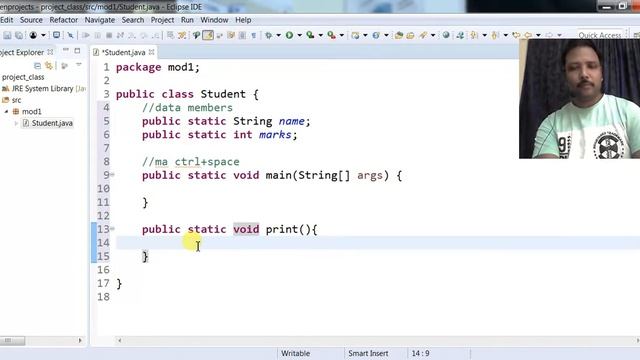Collapse the mod1 package node
The height and width of the screenshot is (360, 640).
(x=6, y=111)
